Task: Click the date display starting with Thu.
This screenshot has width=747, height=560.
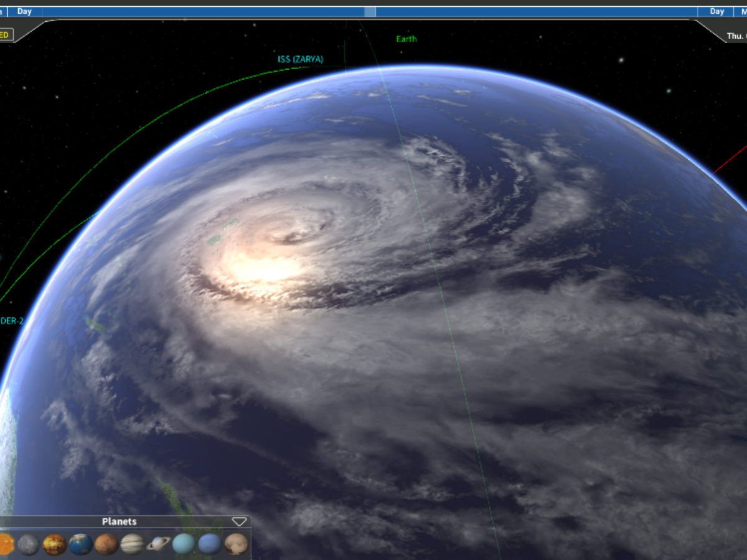Action: [x=735, y=36]
